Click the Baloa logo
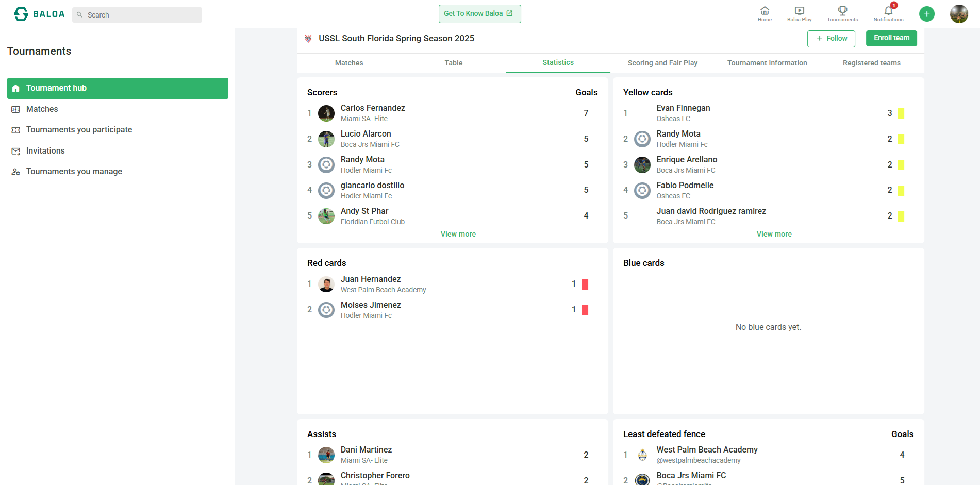 [39, 14]
